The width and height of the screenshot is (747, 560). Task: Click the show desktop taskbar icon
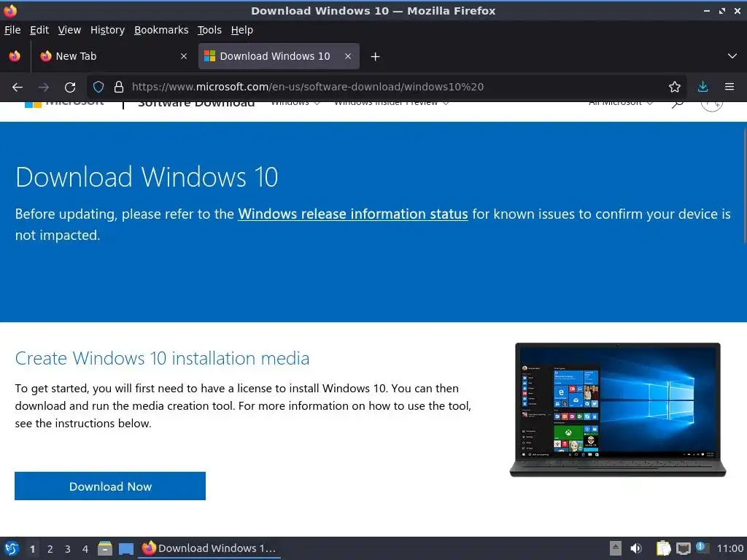pyautogui.click(x=126, y=548)
